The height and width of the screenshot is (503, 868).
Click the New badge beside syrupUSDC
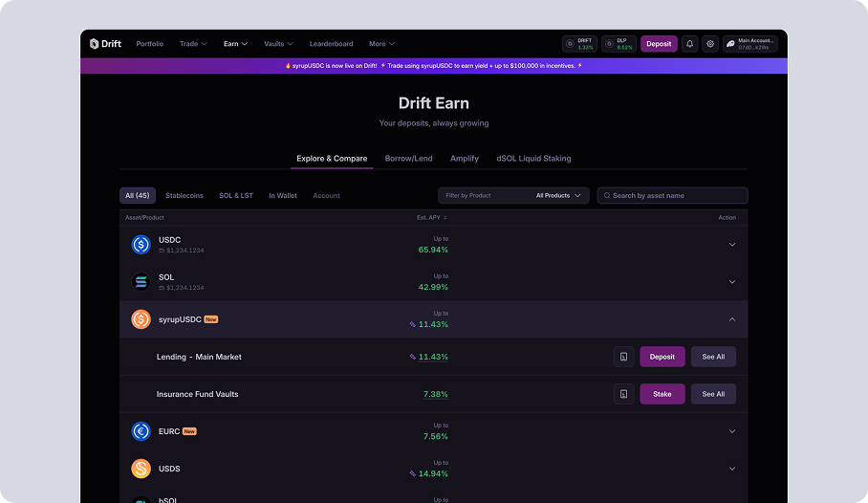coord(211,319)
